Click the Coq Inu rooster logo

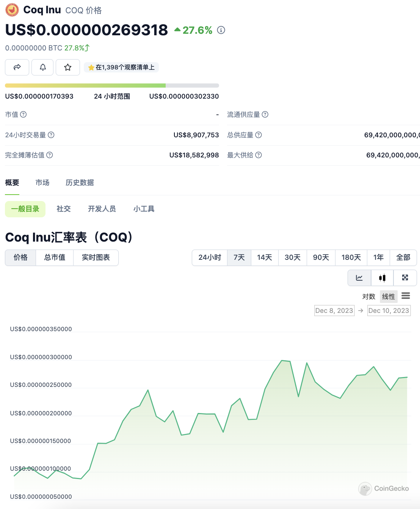12,10
